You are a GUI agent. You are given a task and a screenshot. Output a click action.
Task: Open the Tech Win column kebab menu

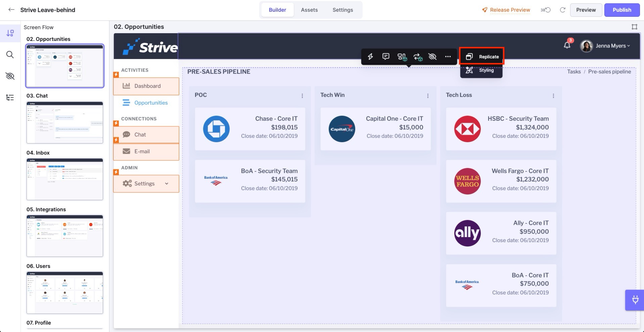(428, 96)
